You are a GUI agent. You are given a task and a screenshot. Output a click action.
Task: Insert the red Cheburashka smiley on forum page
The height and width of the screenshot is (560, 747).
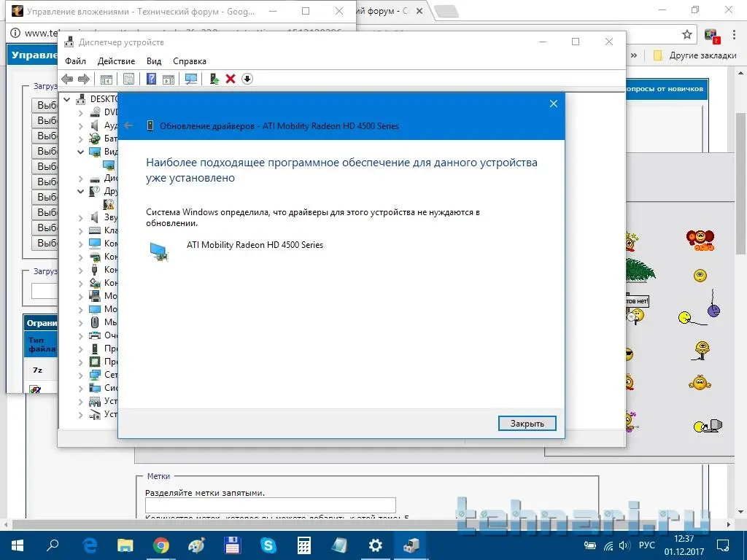(x=700, y=241)
